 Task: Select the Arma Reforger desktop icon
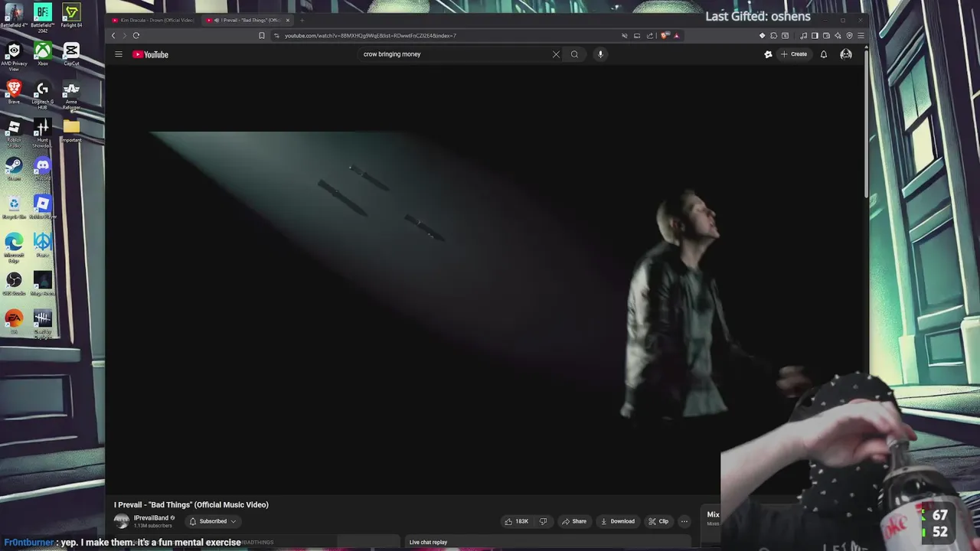pyautogui.click(x=71, y=96)
